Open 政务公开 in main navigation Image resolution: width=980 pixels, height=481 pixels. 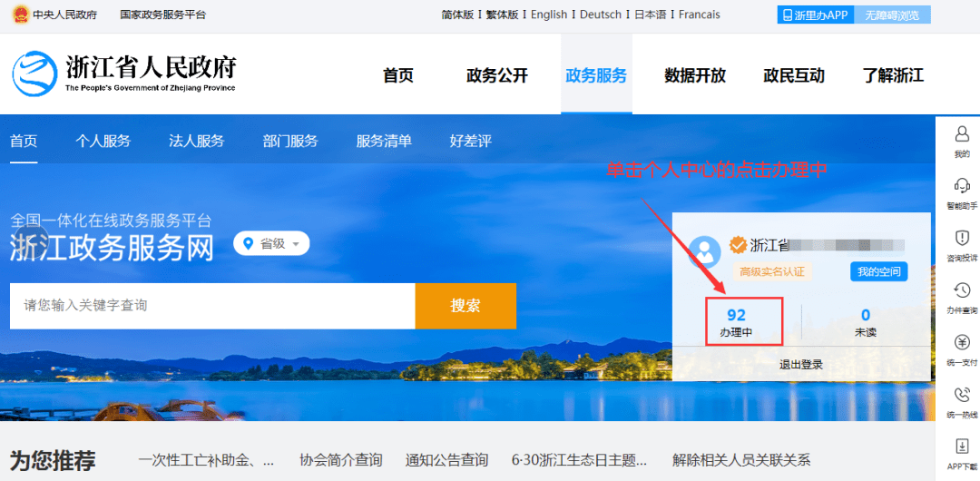[x=497, y=75]
